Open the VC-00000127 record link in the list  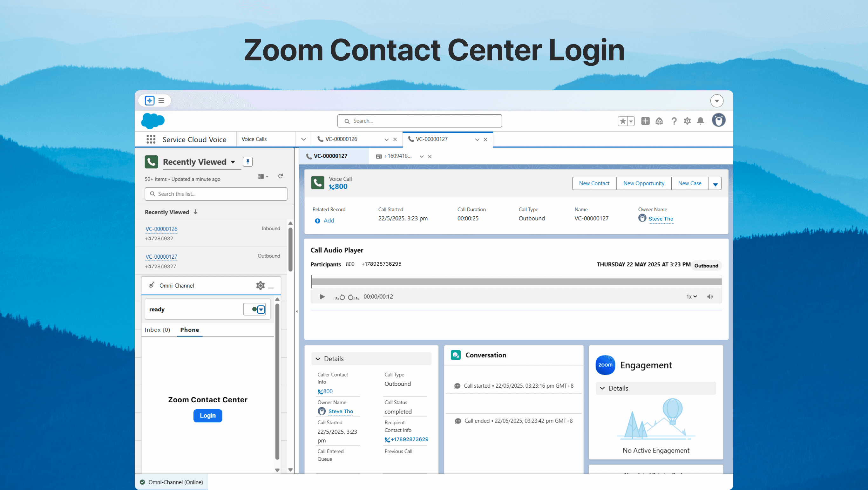161,256
